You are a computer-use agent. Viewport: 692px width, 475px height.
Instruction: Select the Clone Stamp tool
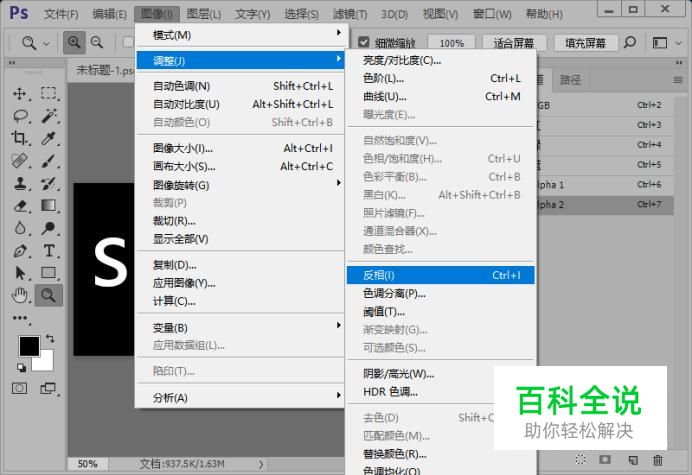(x=19, y=183)
